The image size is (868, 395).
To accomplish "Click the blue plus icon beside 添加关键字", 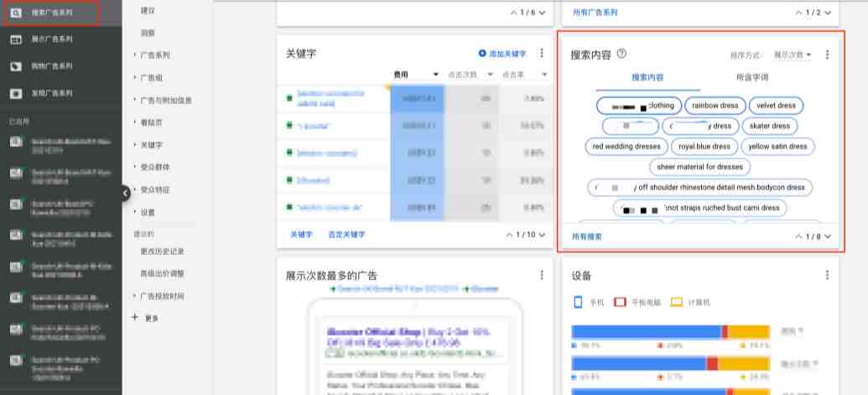I will (x=482, y=54).
